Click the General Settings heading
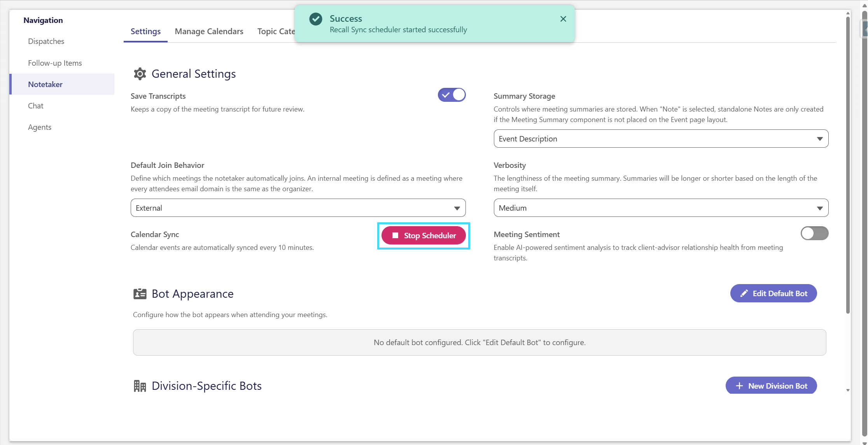 (x=194, y=74)
